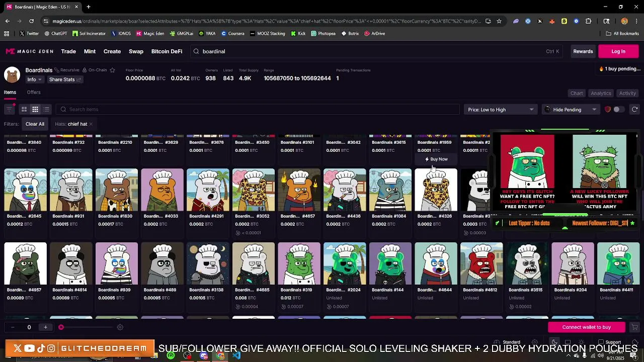Show the Analytics view
The height and width of the screenshot is (362, 644).
(601, 93)
